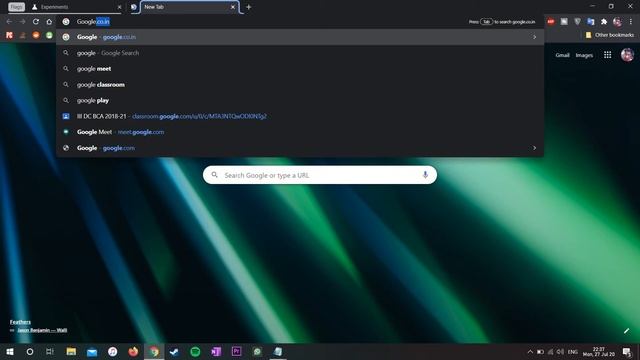Open the Gmail link
Viewport: 640px width, 360px height.
coord(562,55)
